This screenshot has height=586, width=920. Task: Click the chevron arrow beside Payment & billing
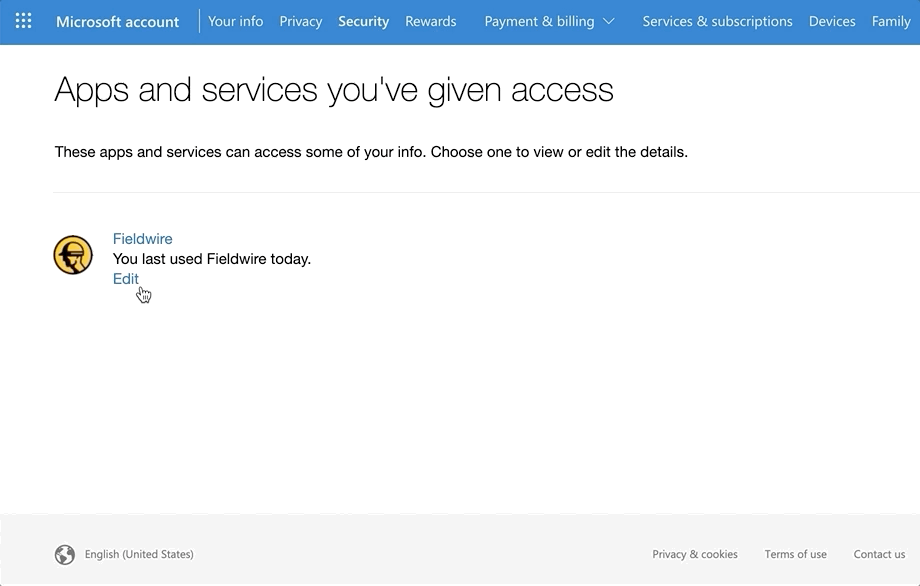pyautogui.click(x=609, y=22)
